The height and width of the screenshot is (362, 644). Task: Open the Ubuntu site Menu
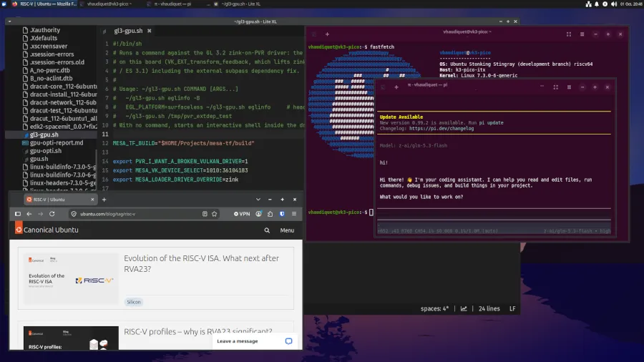click(287, 230)
